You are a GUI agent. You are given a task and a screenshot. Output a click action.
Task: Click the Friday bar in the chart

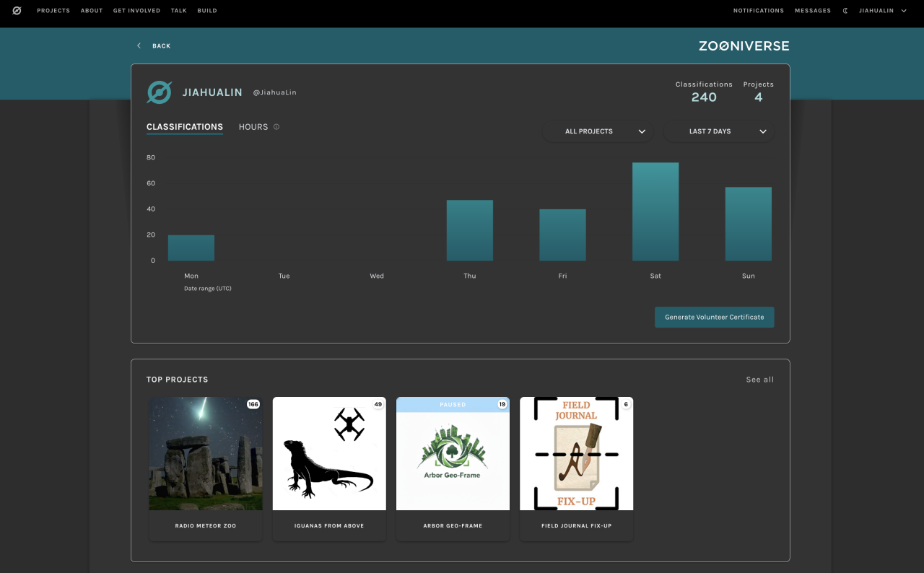click(x=562, y=235)
